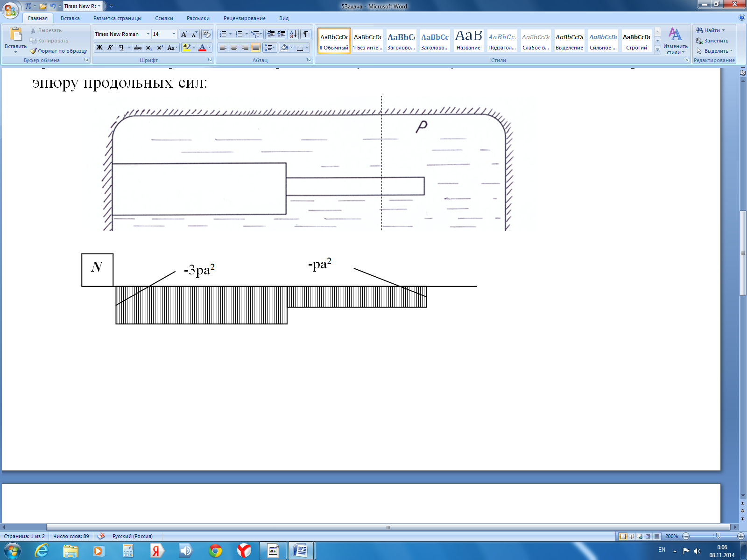This screenshot has height=560, width=747.
Task: Align text right
Action: click(x=245, y=48)
